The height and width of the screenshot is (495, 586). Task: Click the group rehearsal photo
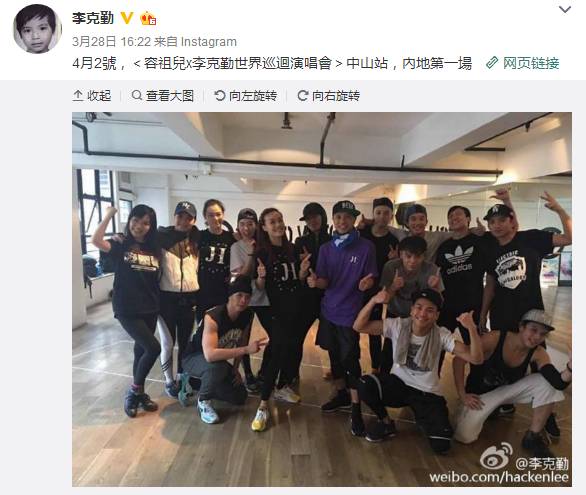322,299
